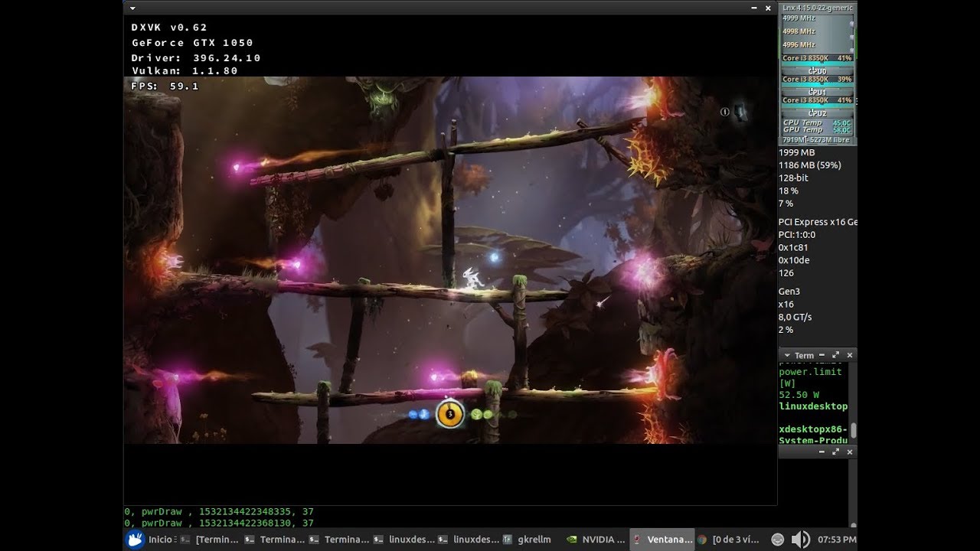
Task: Click the volume speaker tray icon
Action: (x=800, y=540)
